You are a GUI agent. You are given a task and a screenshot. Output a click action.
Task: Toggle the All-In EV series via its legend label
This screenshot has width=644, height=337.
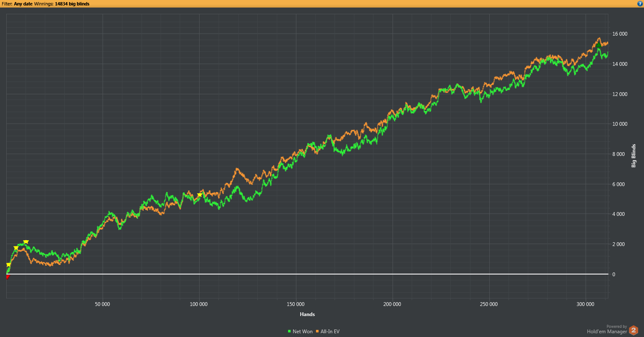[x=330, y=332]
